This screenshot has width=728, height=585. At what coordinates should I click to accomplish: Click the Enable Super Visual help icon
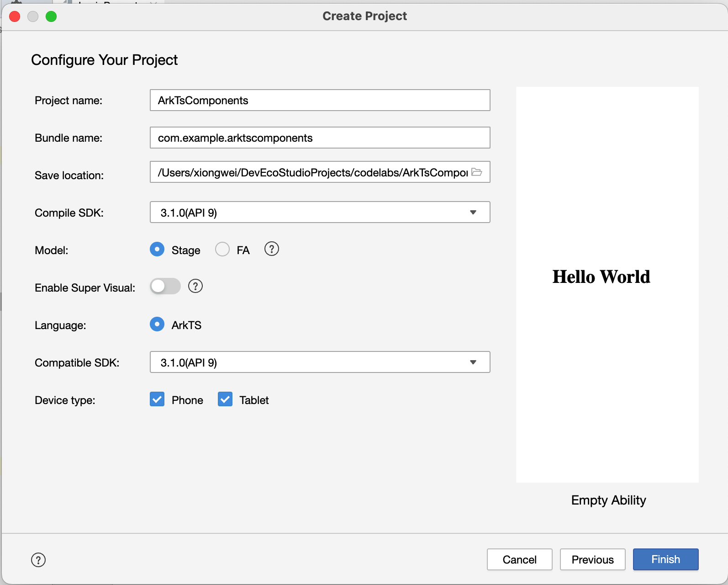tap(195, 287)
